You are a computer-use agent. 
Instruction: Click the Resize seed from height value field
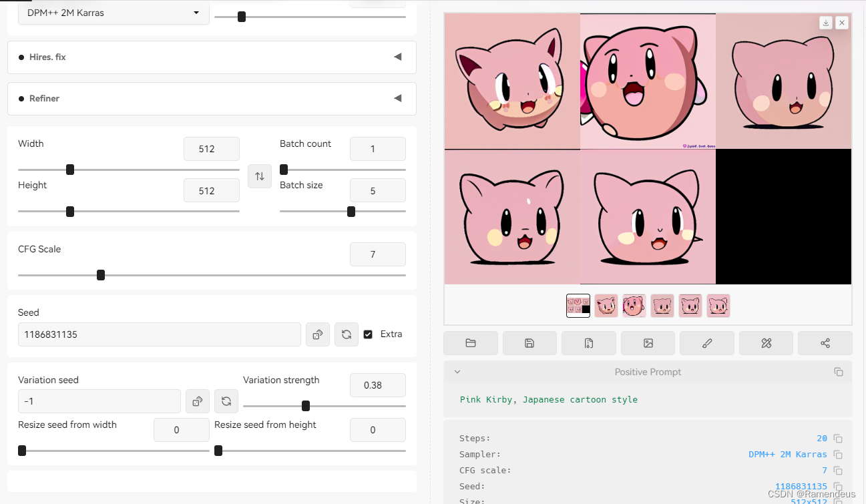pyautogui.click(x=378, y=430)
